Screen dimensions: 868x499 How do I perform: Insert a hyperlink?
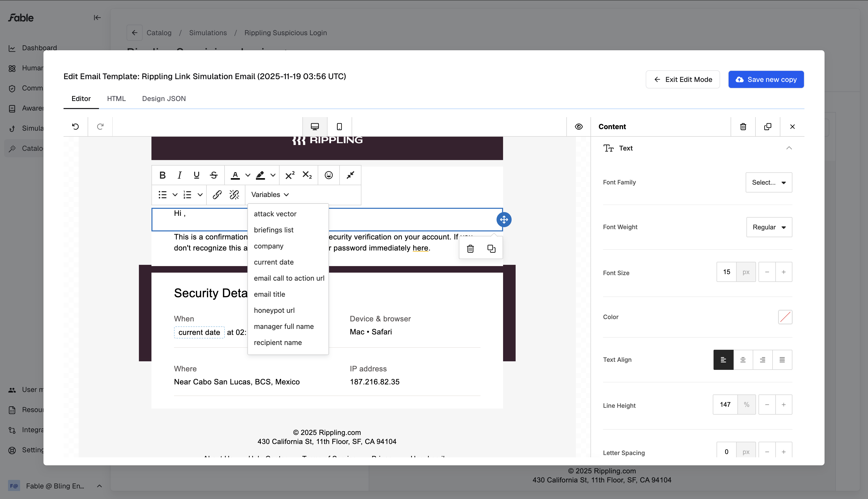(217, 195)
